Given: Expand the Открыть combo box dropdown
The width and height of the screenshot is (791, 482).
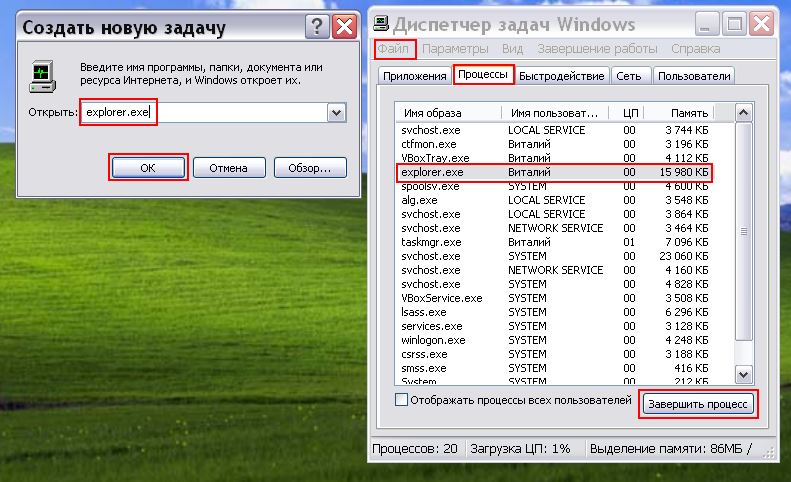Looking at the screenshot, I should point(336,113).
